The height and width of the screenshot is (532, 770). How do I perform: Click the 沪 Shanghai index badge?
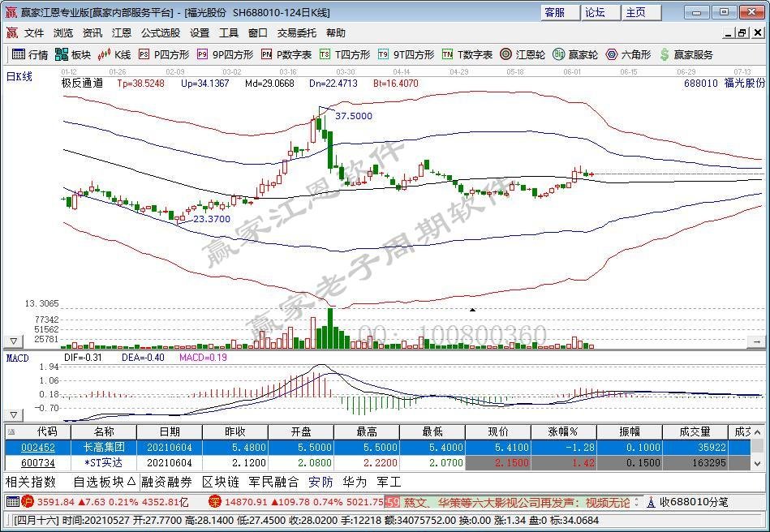[28, 502]
